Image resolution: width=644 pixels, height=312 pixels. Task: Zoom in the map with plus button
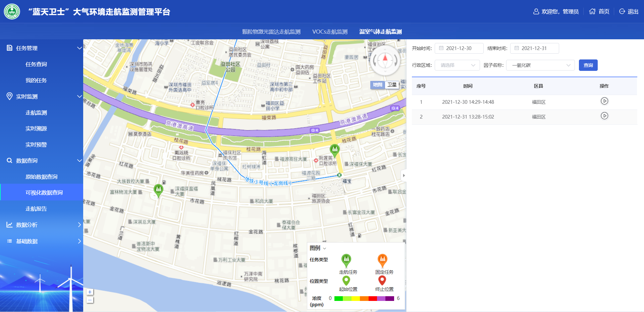click(x=90, y=292)
